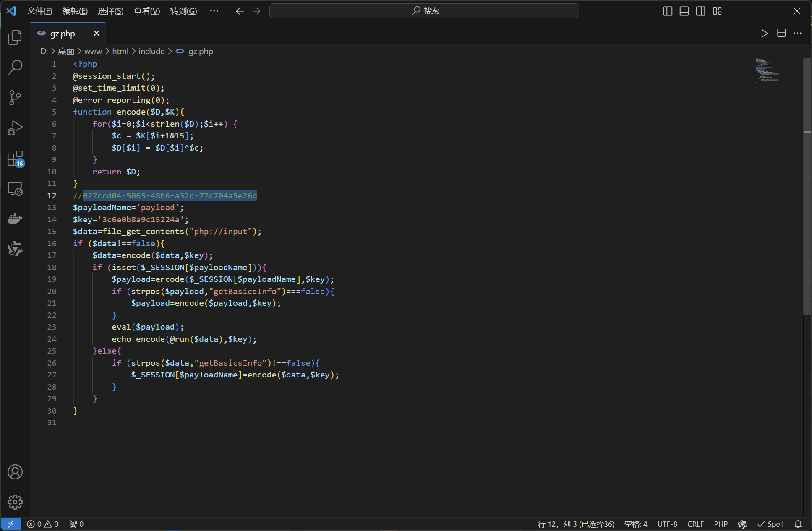This screenshot has height=531, width=812.
Task: Click eval($payload) on line 23
Action: [x=145, y=327]
